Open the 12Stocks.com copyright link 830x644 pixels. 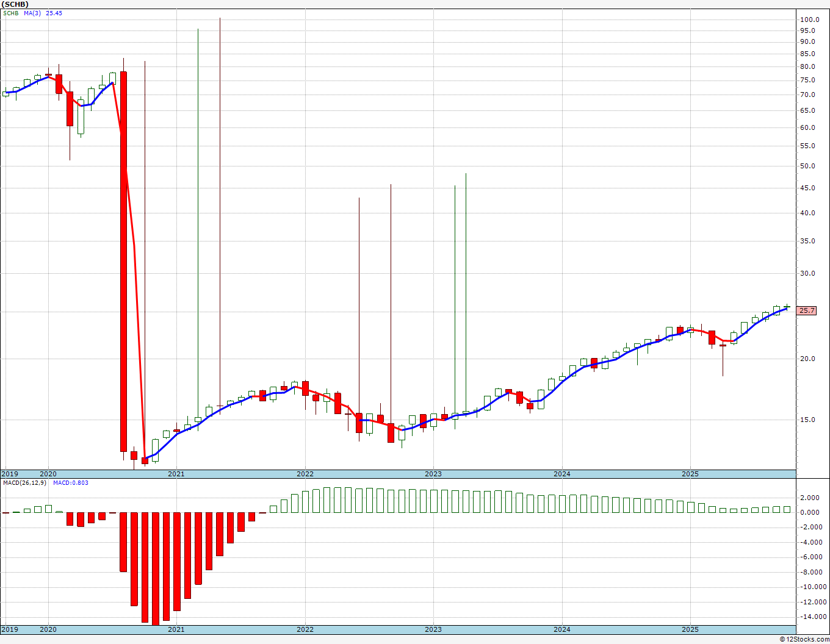[x=804, y=639]
